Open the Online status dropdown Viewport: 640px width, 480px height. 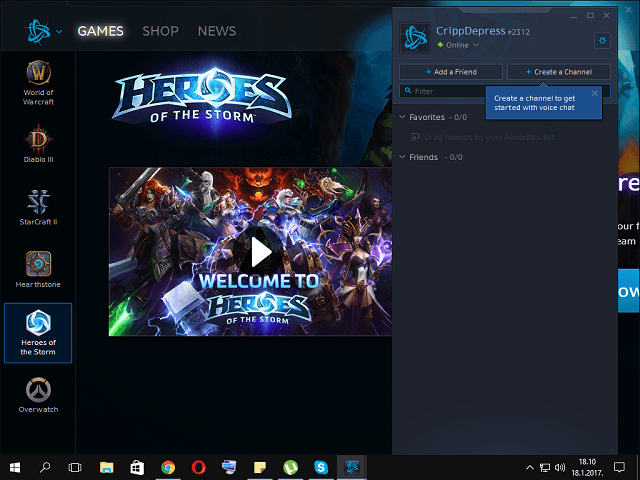458,45
